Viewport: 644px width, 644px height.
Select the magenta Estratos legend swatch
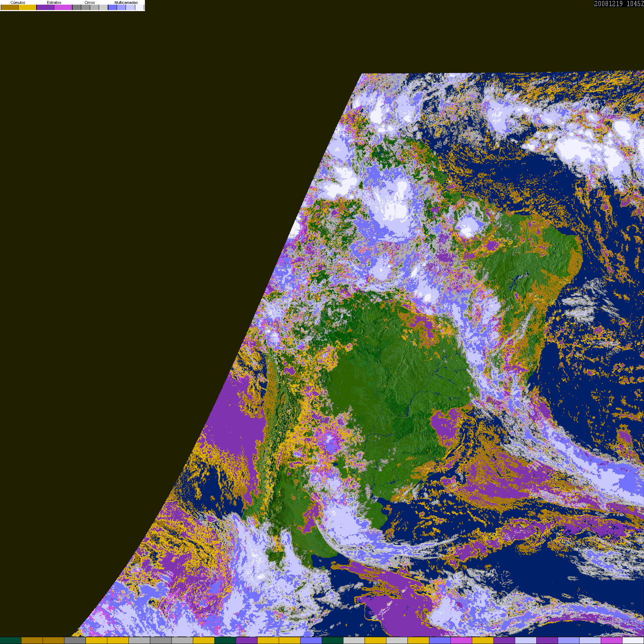[63, 7]
